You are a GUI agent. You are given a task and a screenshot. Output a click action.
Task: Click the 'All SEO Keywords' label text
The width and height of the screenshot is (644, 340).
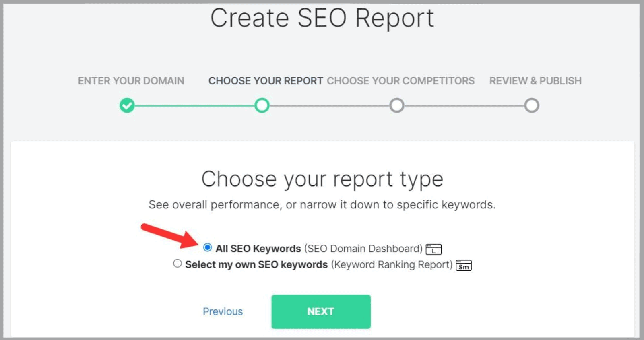pyautogui.click(x=258, y=249)
